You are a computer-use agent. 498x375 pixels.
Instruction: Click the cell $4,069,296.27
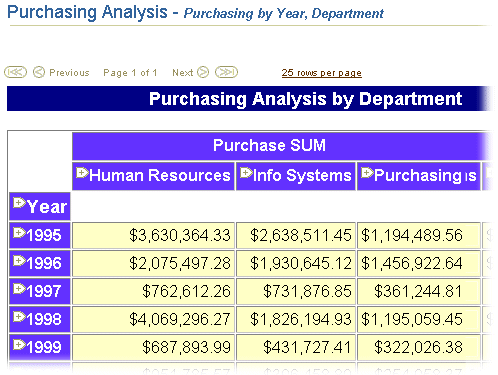153,319
